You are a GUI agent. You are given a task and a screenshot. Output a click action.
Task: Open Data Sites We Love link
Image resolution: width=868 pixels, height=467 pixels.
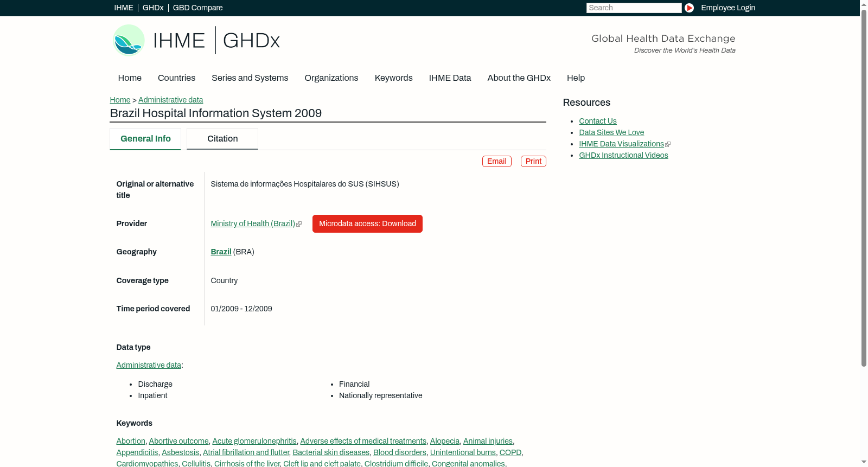(611, 132)
